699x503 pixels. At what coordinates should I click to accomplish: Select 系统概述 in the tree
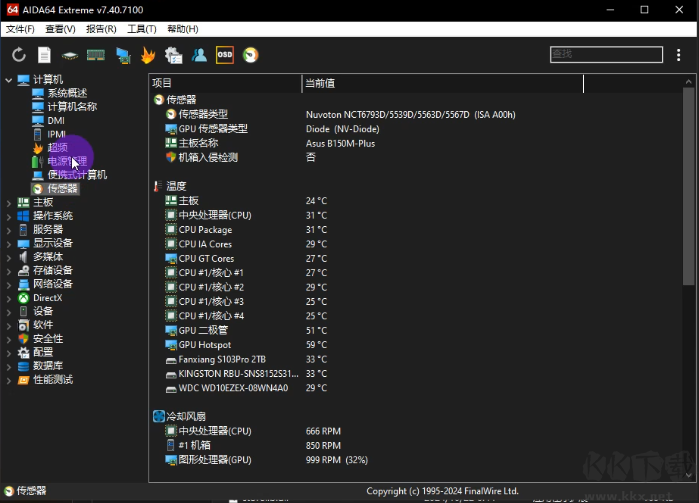click(67, 93)
